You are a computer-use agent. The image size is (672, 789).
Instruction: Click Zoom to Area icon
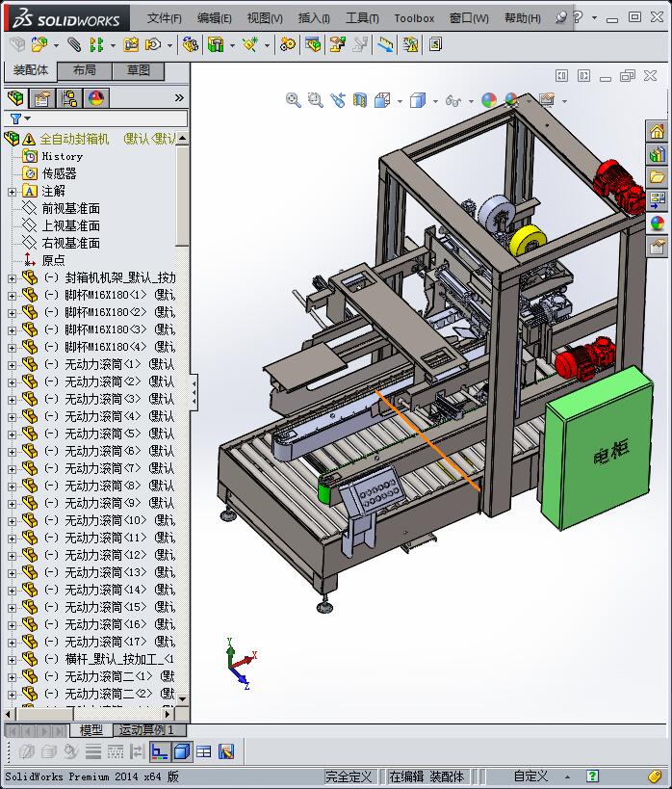tap(316, 100)
